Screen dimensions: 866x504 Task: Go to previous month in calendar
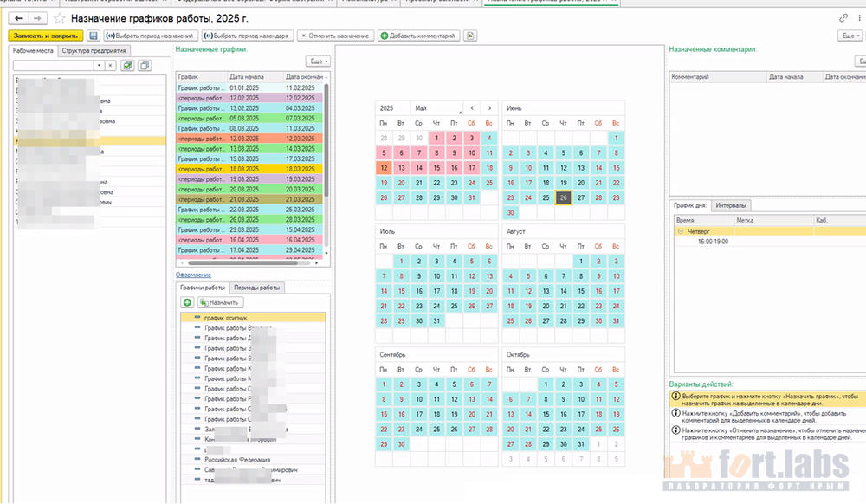point(471,108)
